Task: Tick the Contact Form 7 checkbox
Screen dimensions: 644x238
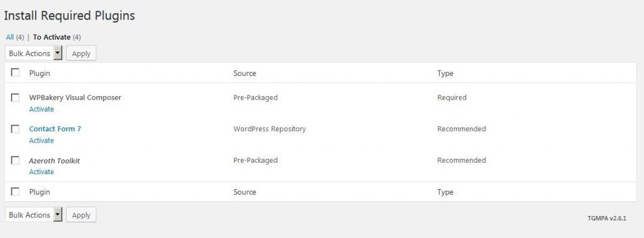Action: tap(15, 129)
